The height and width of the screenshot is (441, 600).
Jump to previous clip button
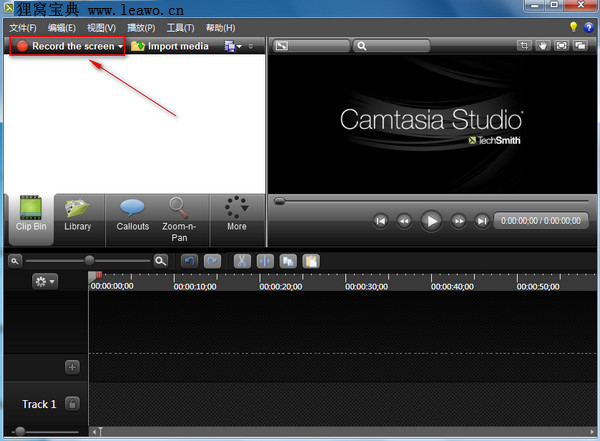pyautogui.click(x=380, y=221)
